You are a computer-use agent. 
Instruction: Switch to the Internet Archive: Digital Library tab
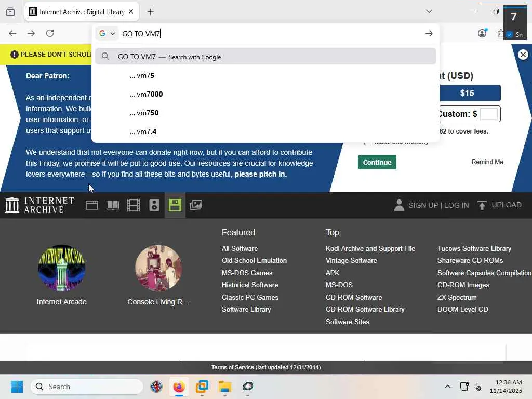click(x=82, y=12)
